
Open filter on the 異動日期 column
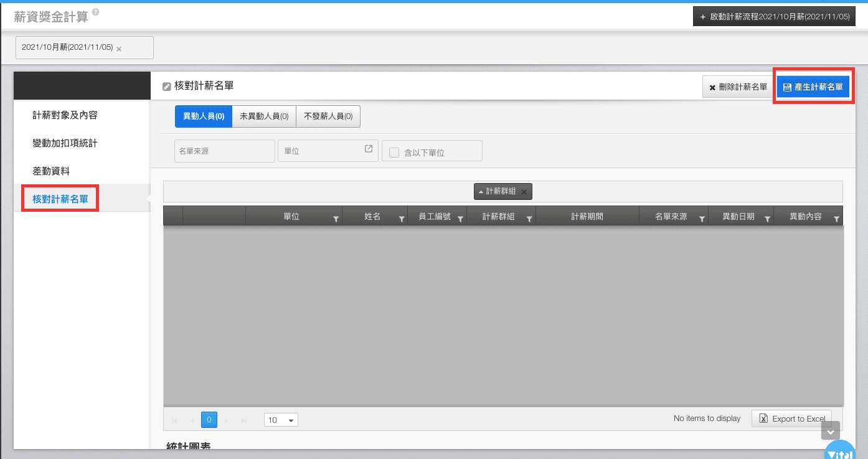tap(767, 219)
